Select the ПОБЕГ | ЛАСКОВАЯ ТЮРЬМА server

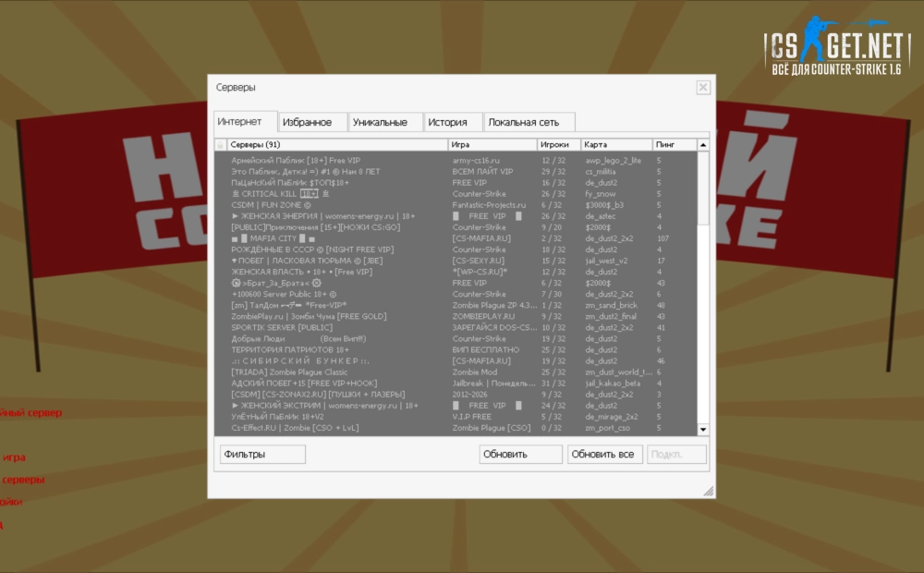pos(456,261)
